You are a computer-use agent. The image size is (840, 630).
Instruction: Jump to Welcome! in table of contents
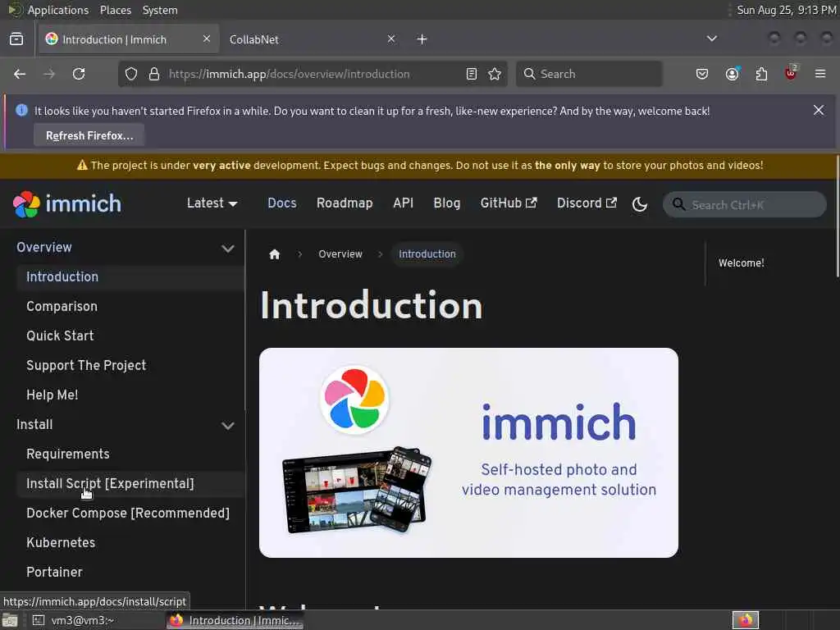741,263
